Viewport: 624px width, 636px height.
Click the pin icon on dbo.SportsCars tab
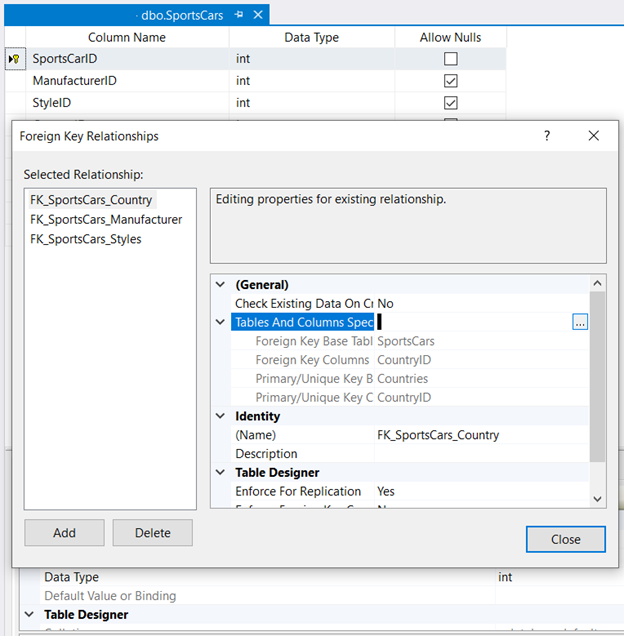tap(239, 15)
